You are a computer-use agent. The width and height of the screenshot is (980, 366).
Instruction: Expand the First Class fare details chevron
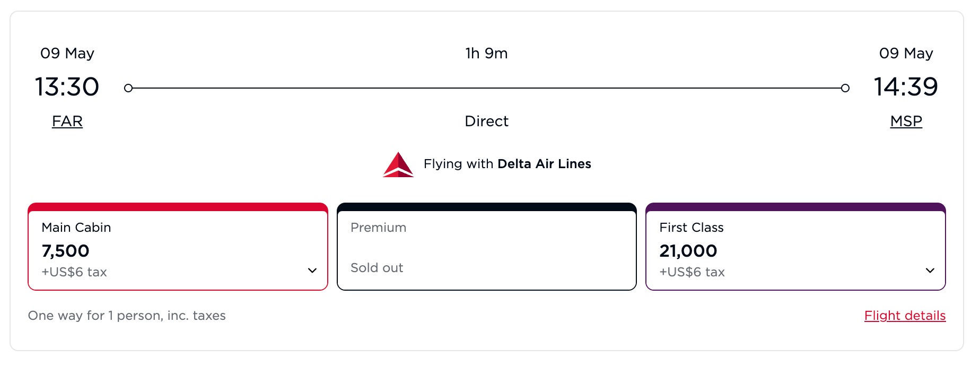[x=931, y=271]
